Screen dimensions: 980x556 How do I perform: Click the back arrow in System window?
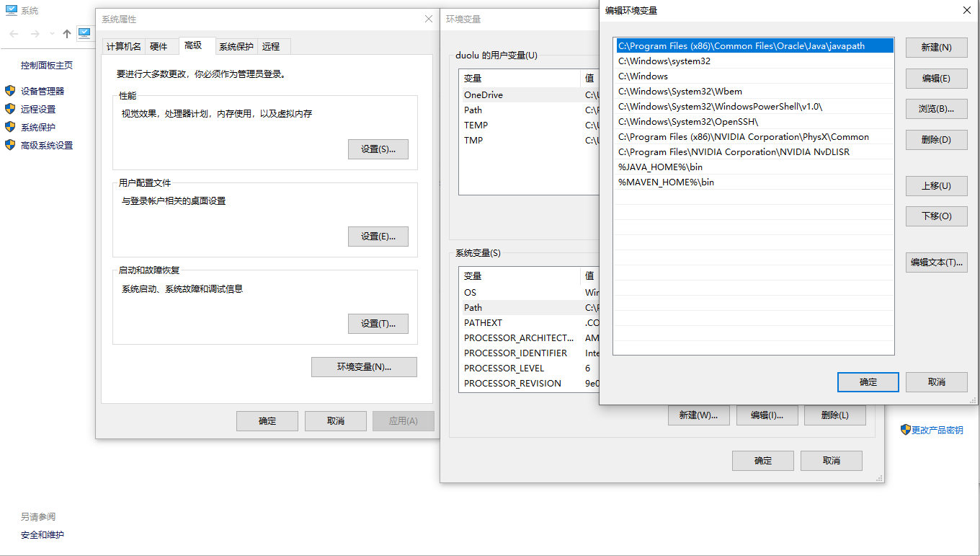click(14, 34)
